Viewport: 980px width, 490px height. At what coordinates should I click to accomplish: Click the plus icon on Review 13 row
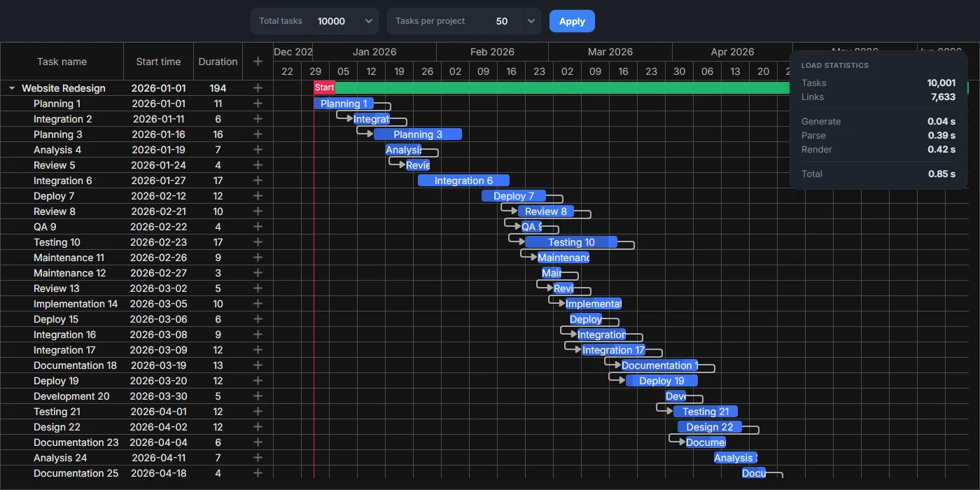[258, 288]
